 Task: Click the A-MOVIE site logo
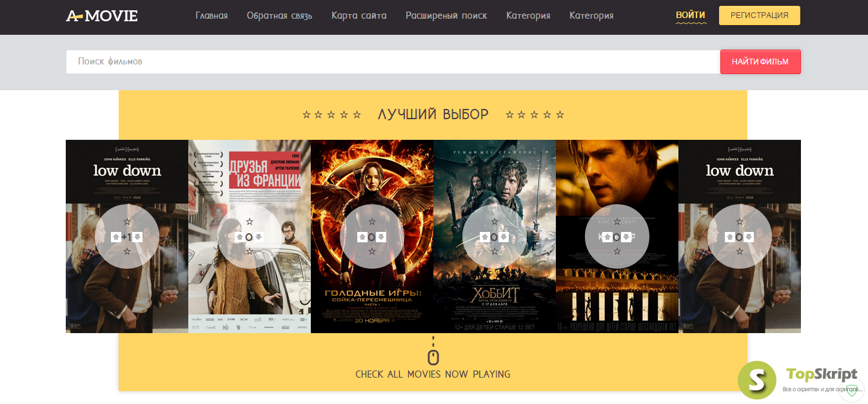(x=102, y=15)
